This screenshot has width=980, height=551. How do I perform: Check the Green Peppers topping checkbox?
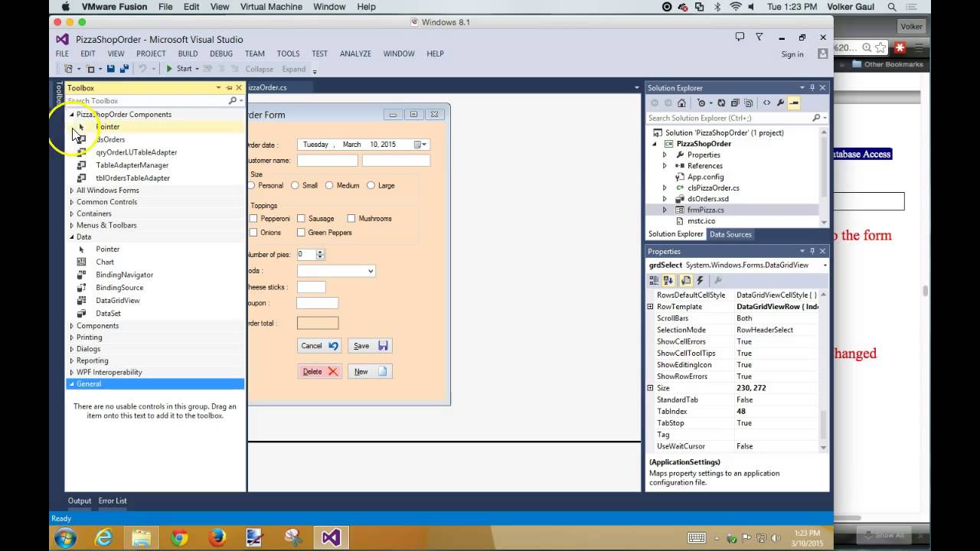[301, 233]
